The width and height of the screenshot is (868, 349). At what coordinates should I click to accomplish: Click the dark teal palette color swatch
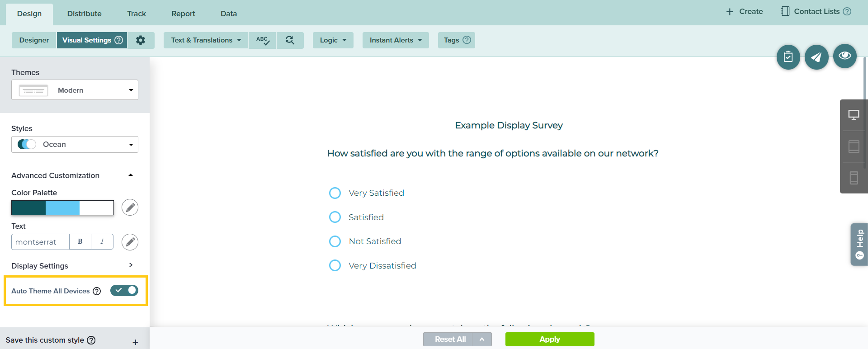click(x=28, y=208)
